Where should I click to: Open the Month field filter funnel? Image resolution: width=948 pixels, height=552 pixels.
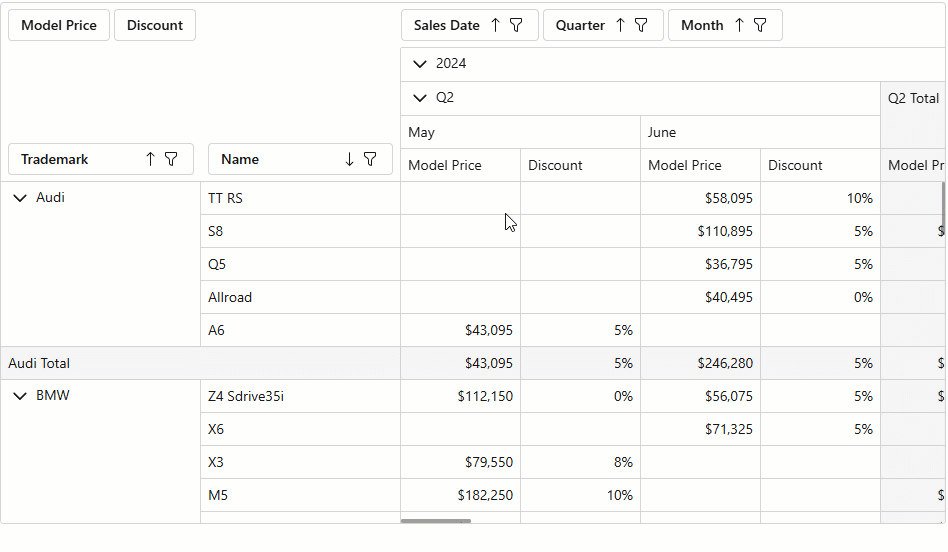[x=760, y=25]
